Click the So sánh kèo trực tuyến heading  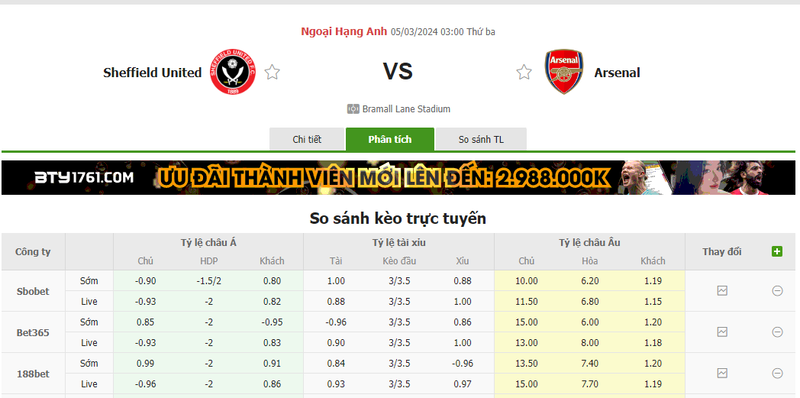pos(398,218)
